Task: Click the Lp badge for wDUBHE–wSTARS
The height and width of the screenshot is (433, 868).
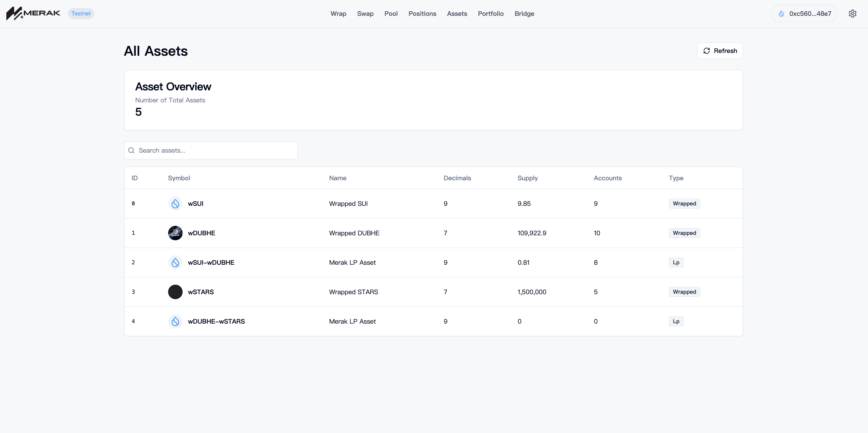Action: 676,321
